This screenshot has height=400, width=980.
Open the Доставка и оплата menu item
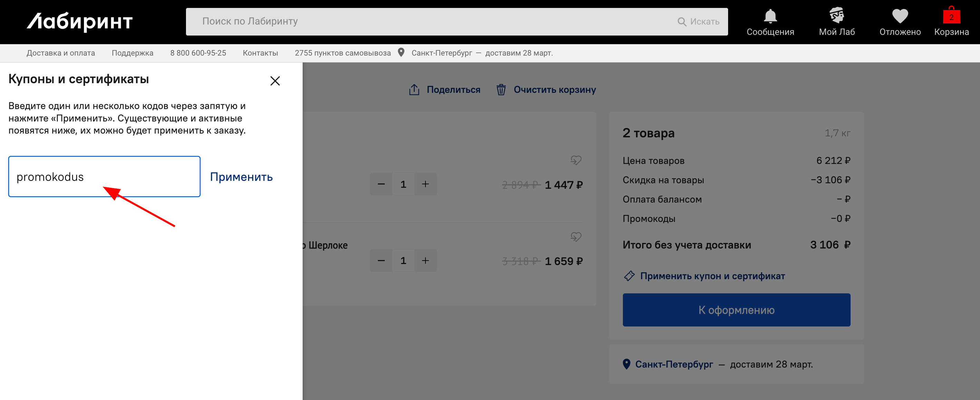point(60,53)
